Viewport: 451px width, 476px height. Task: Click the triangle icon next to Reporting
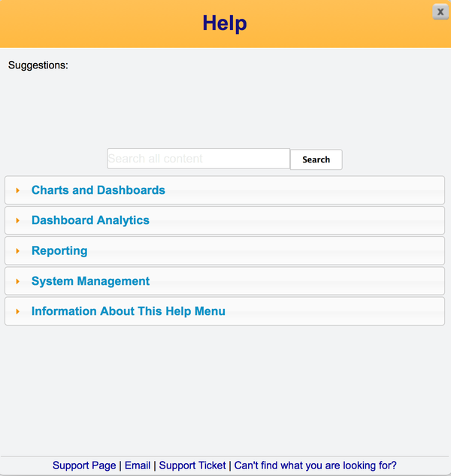17,251
